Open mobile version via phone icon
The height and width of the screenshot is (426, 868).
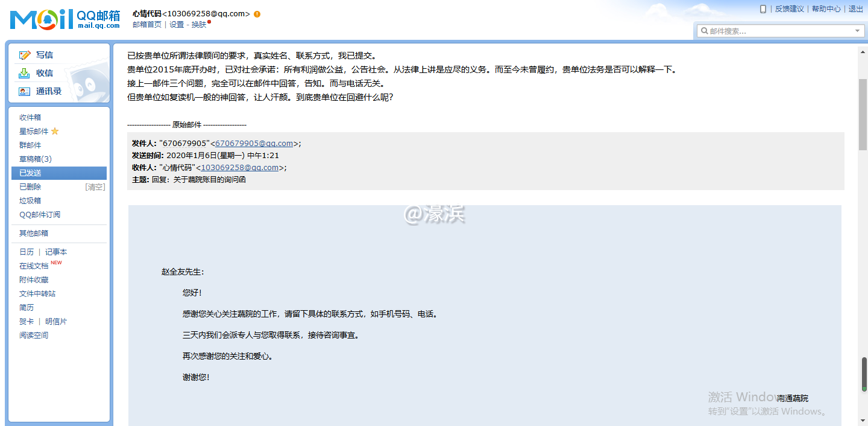click(x=763, y=9)
